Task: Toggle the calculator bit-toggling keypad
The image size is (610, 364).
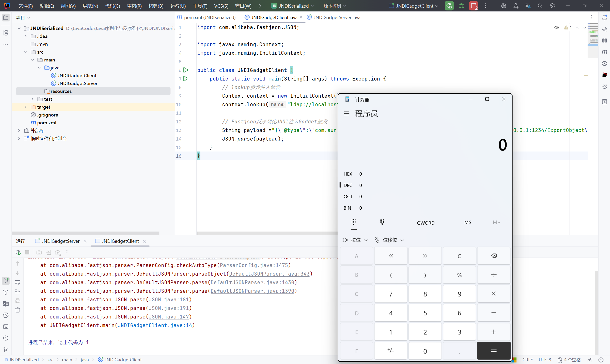Action: (x=382, y=222)
